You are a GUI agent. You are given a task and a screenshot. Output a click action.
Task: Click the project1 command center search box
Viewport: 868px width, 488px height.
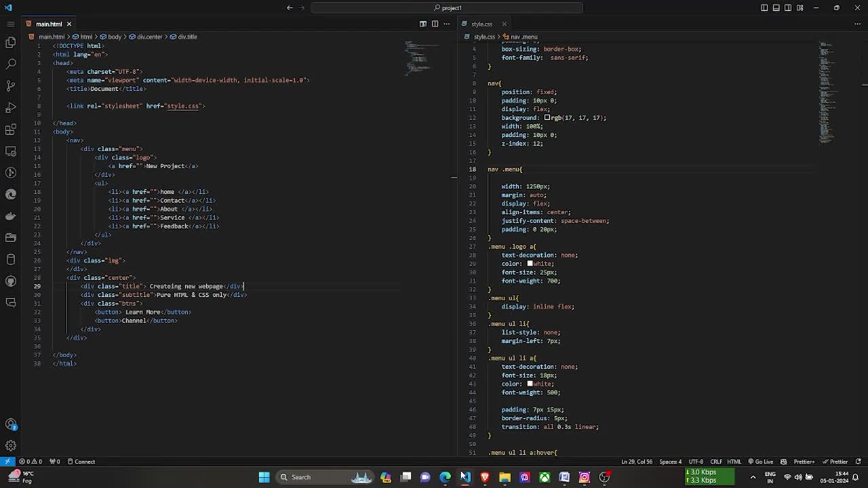[447, 8]
